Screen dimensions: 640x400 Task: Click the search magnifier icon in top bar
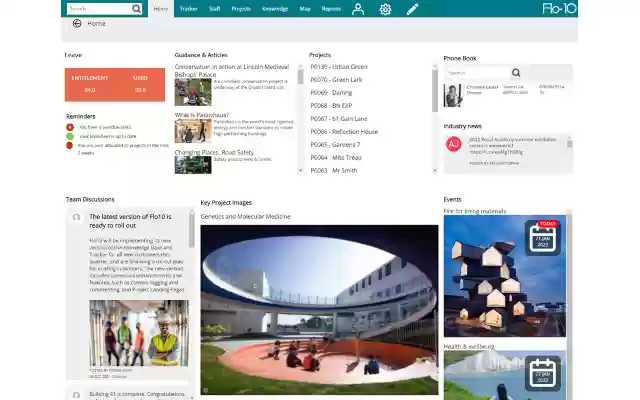point(136,9)
